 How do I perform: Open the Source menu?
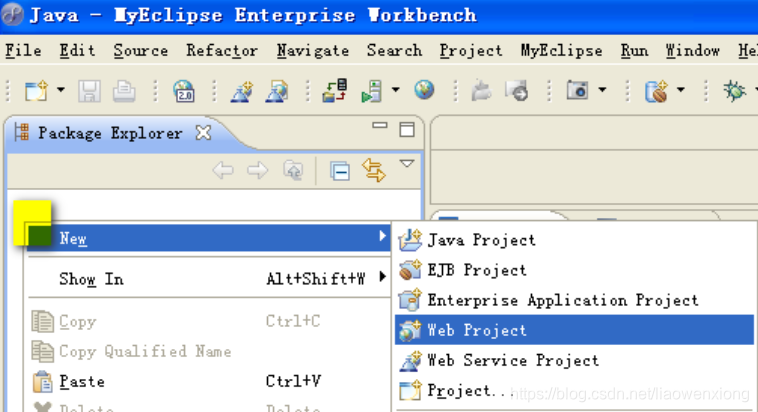pos(141,50)
